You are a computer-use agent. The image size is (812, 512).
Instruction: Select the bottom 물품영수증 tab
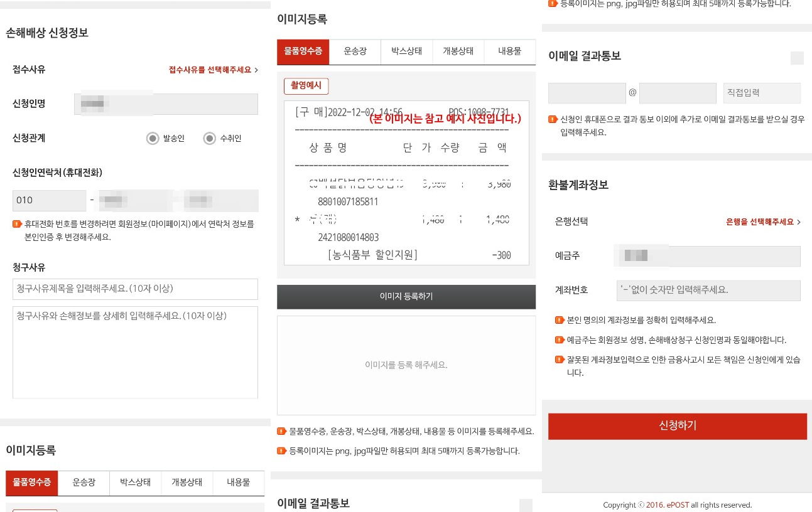point(31,483)
